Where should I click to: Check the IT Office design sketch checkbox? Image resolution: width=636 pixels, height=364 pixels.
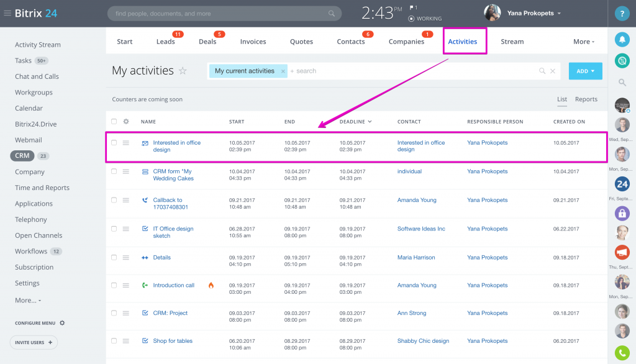tap(114, 229)
